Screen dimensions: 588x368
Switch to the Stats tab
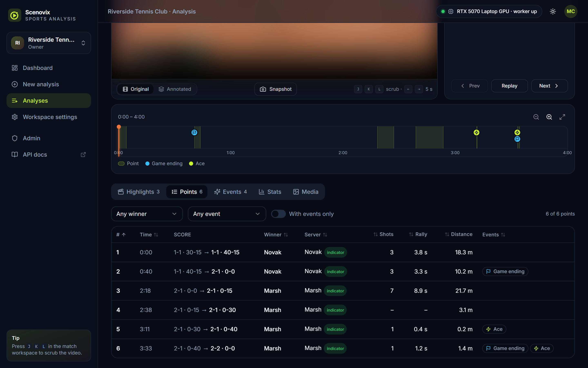coord(270,192)
